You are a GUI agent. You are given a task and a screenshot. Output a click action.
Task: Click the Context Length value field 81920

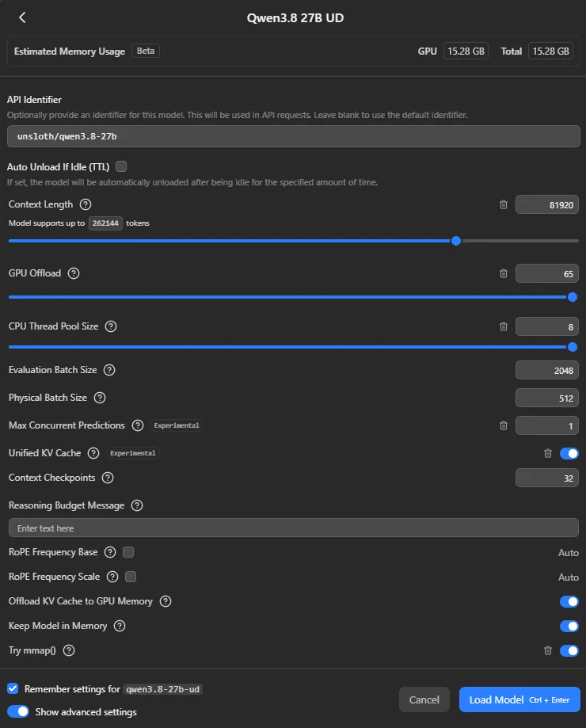[547, 204]
